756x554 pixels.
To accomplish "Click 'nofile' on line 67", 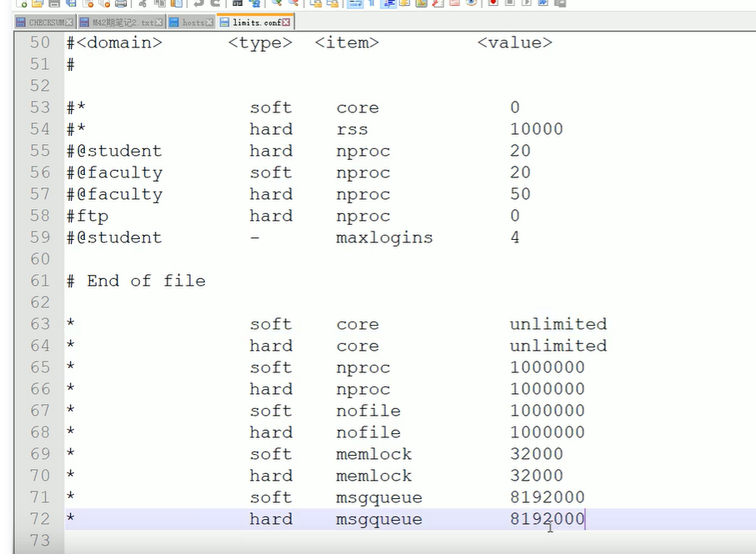I will coord(368,411).
